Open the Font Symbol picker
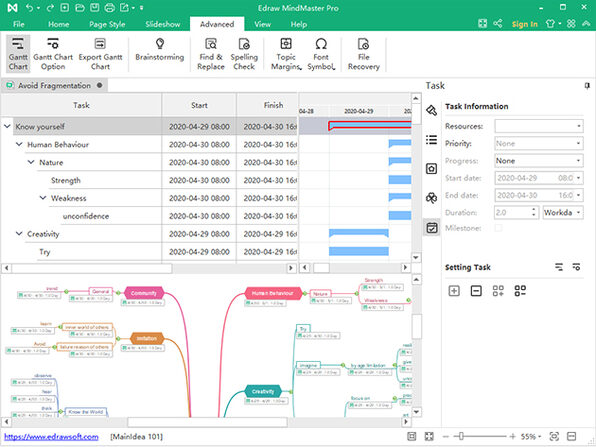Viewport: 596px width, 447px height. (321, 54)
